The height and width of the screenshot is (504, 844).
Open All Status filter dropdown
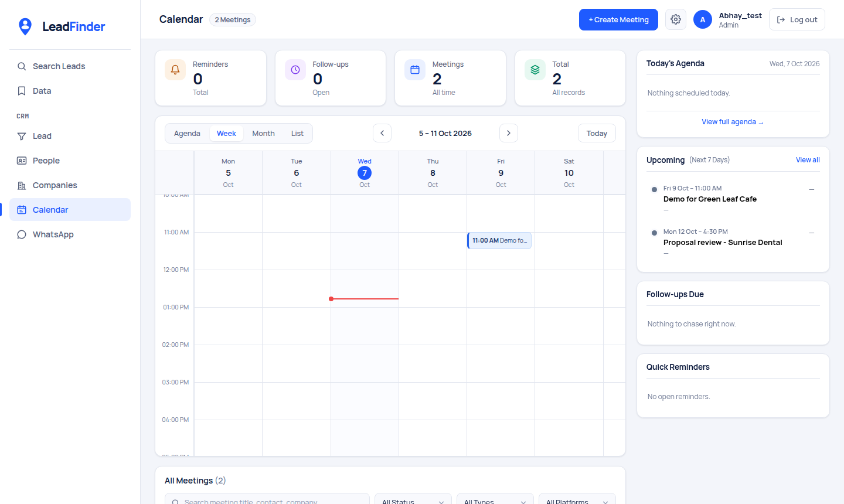coord(413,502)
